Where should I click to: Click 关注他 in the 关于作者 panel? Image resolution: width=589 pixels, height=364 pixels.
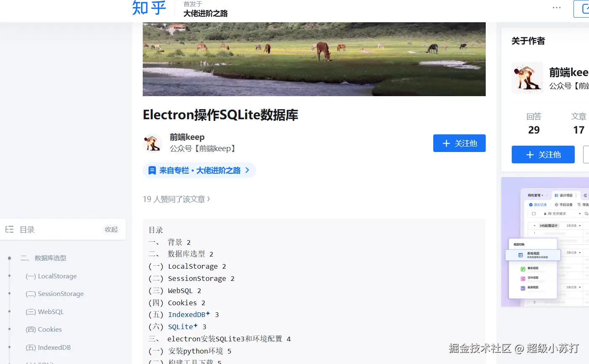point(543,155)
